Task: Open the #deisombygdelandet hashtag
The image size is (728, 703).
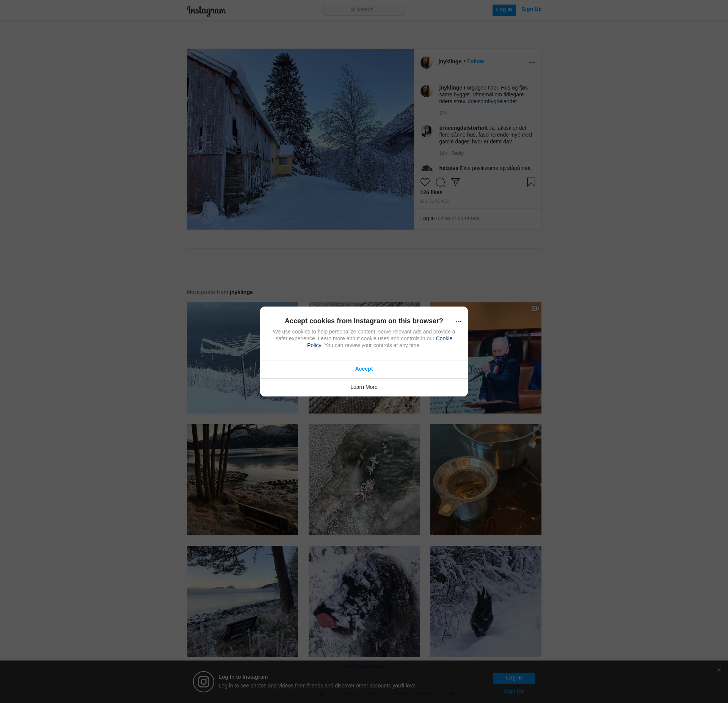Action: coord(492,101)
